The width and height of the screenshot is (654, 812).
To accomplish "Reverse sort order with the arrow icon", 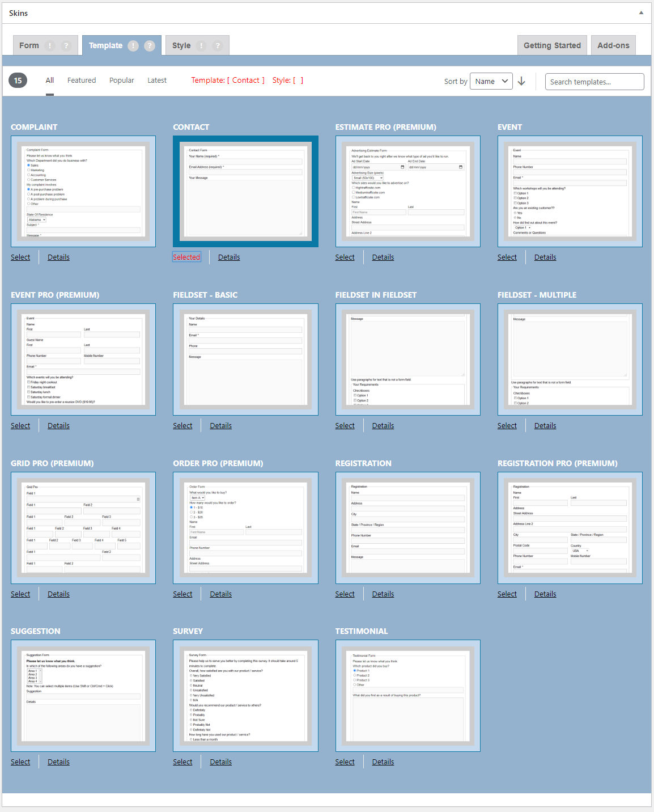I will [x=521, y=82].
